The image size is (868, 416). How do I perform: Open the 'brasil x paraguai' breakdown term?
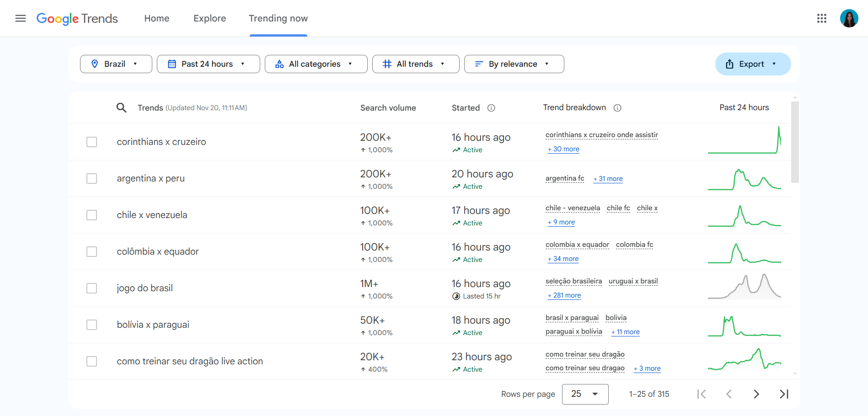[x=572, y=318]
